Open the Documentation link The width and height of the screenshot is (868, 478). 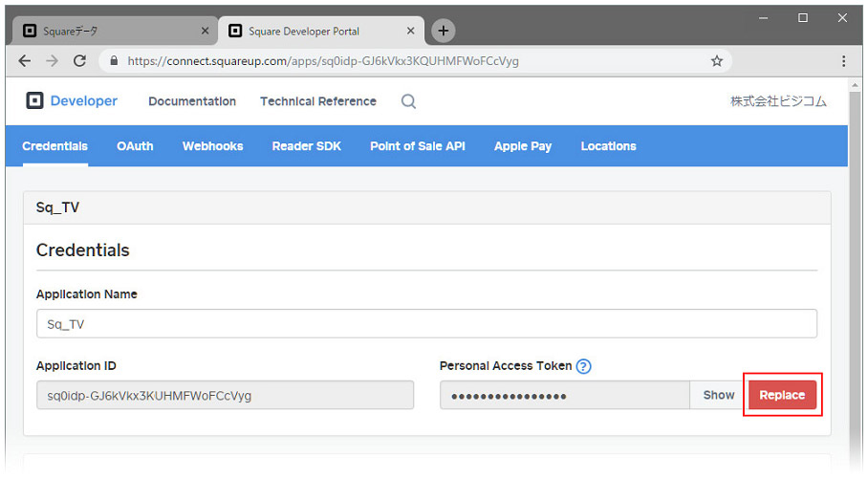[192, 101]
